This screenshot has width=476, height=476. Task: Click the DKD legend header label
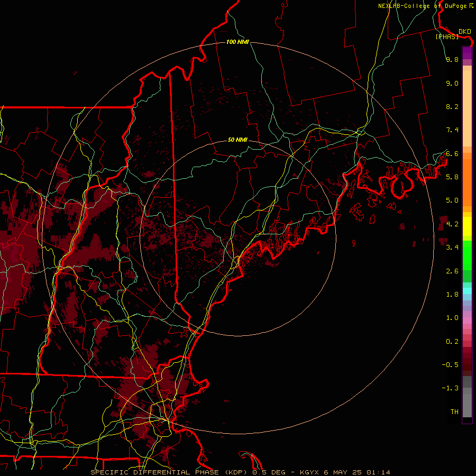464,32
